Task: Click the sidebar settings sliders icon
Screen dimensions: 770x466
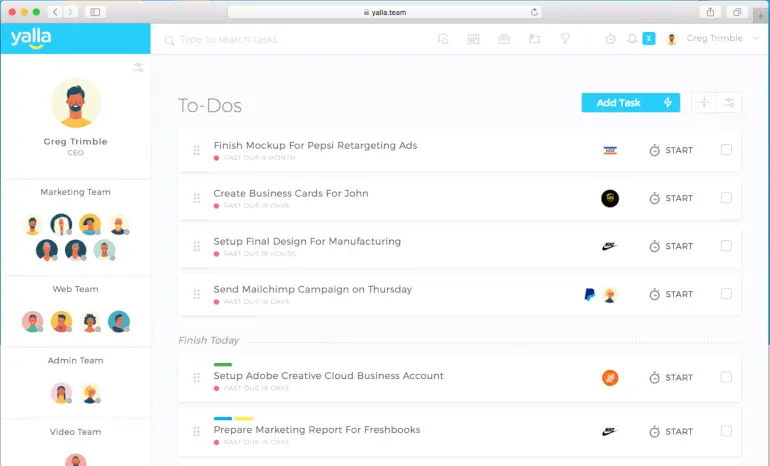Action: pos(138,67)
